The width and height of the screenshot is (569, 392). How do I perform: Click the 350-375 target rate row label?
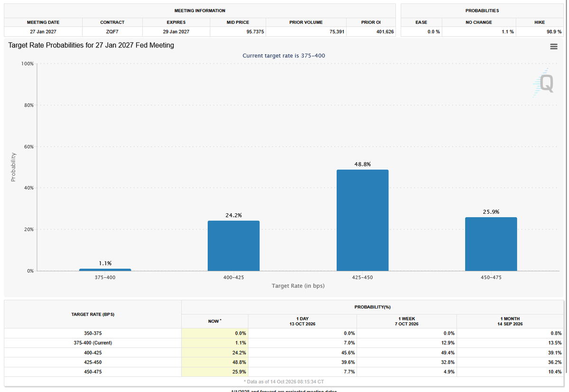coord(93,333)
